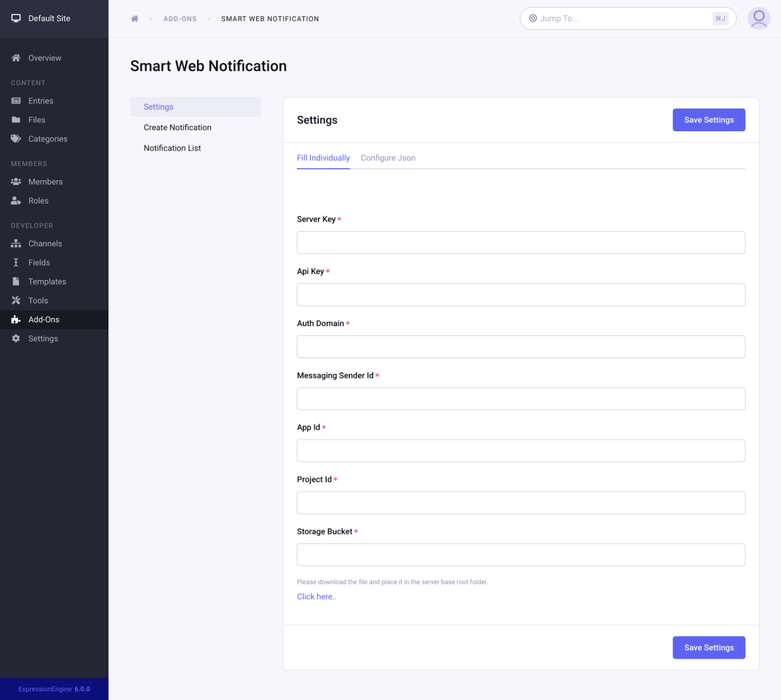781x700 pixels.
Task: Click the Jump To search box
Action: pyautogui.click(x=628, y=18)
